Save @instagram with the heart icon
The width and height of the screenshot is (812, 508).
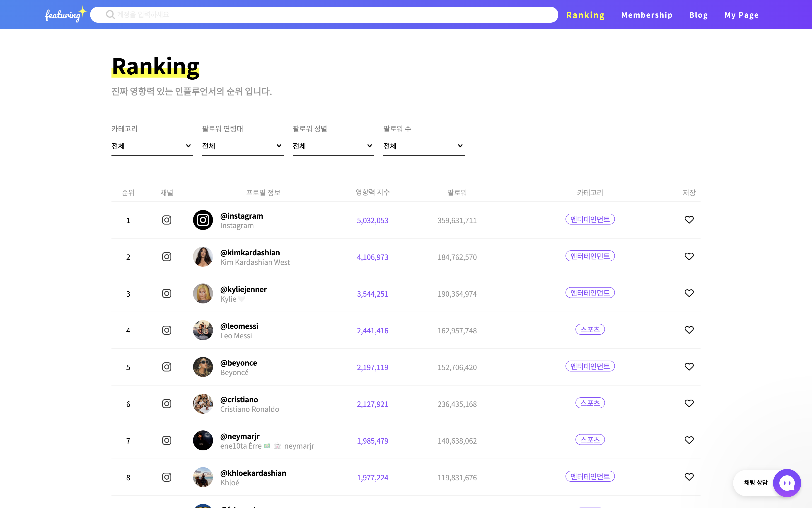click(x=689, y=220)
